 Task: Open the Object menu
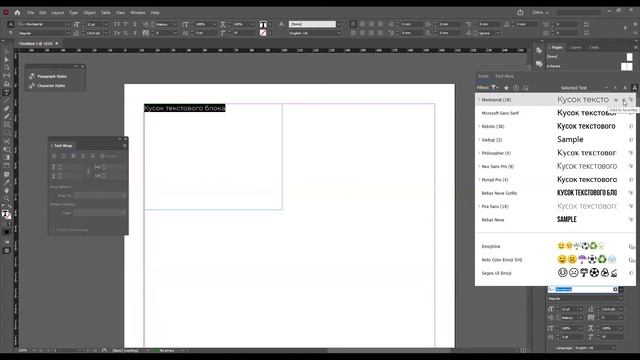(89, 13)
